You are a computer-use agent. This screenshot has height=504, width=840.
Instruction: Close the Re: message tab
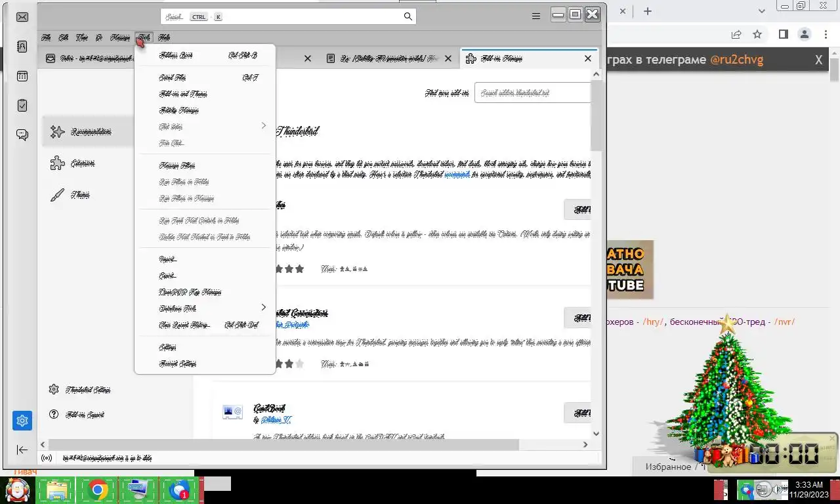[x=448, y=58]
